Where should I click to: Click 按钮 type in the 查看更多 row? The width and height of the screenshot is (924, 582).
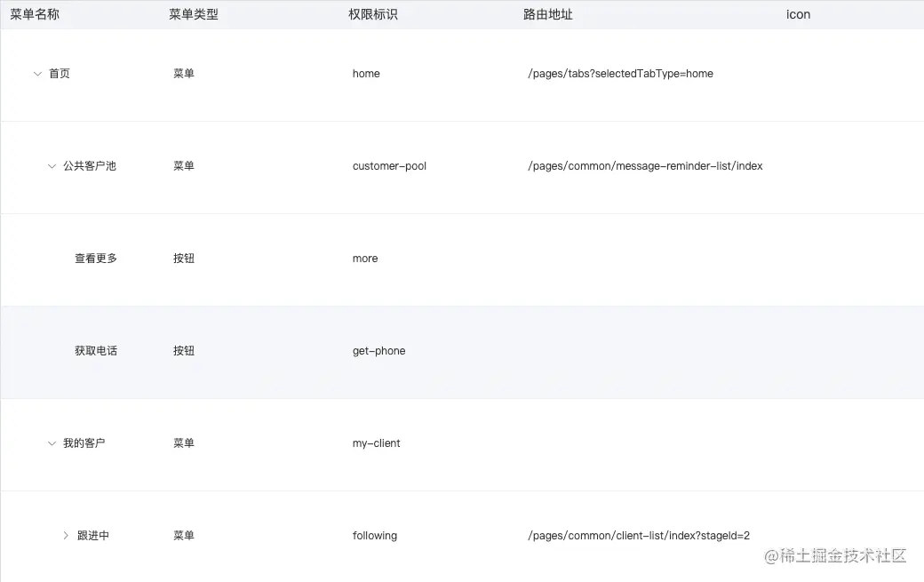pos(184,258)
